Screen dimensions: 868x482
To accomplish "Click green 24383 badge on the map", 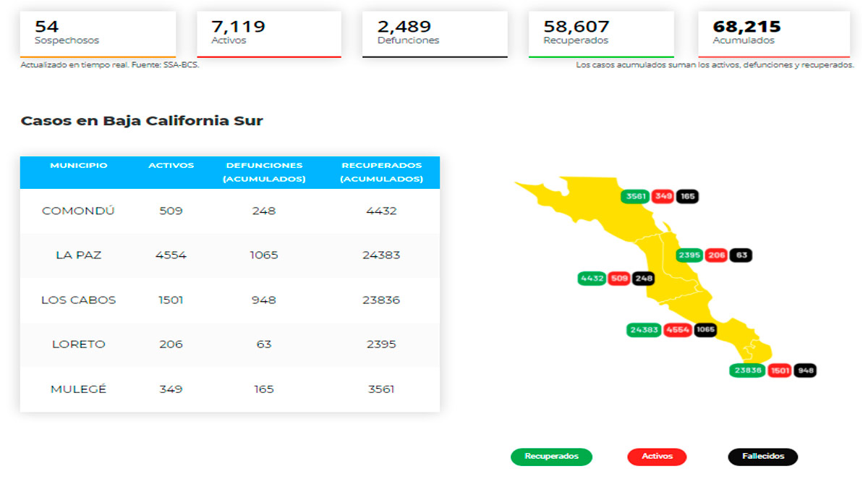I will pyautogui.click(x=644, y=330).
